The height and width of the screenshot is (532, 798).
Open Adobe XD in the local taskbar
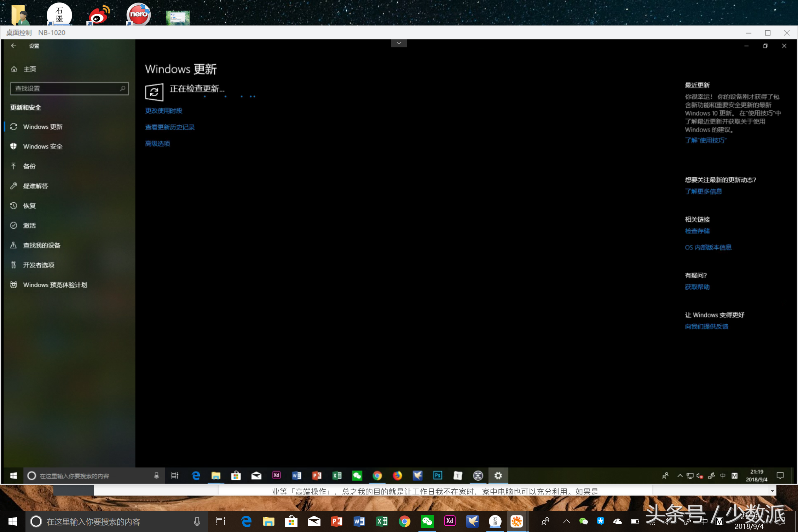click(x=450, y=521)
